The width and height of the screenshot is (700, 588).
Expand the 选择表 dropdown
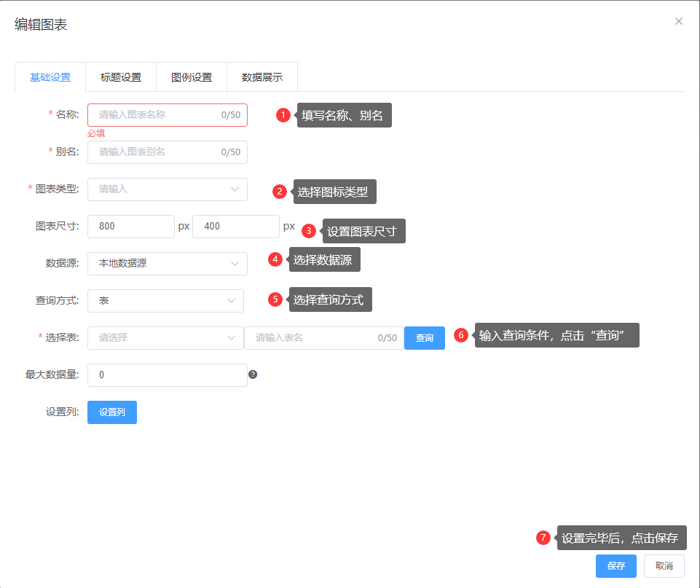(x=165, y=338)
